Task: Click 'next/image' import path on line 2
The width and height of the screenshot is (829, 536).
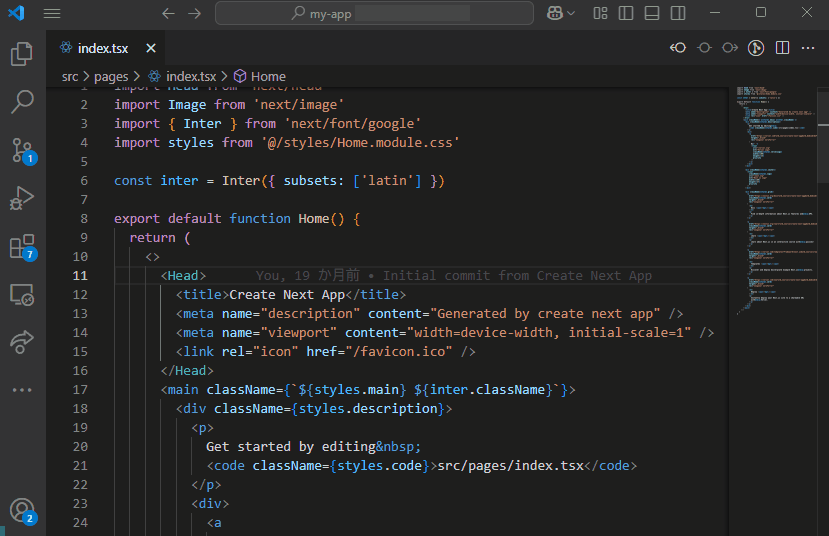Action: (299, 105)
